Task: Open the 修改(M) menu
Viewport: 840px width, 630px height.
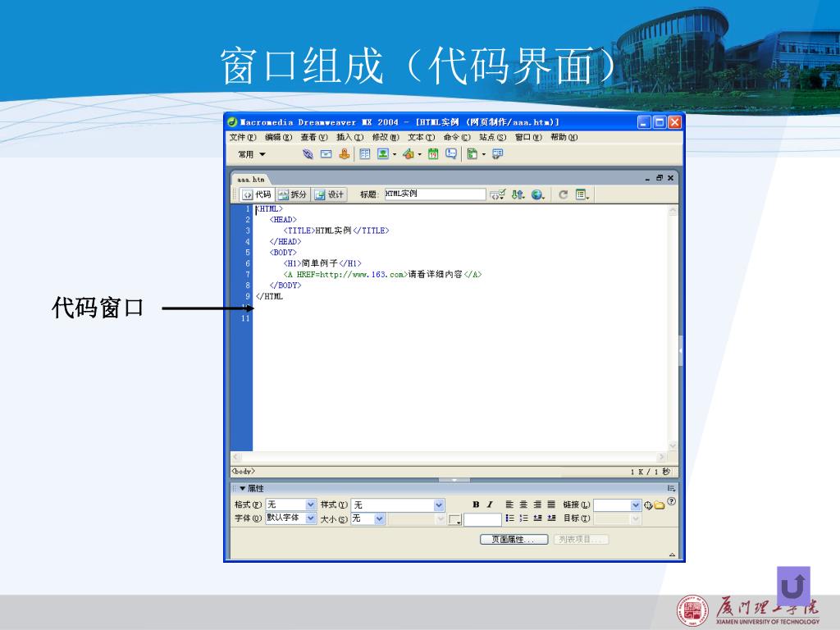Action: [x=386, y=138]
